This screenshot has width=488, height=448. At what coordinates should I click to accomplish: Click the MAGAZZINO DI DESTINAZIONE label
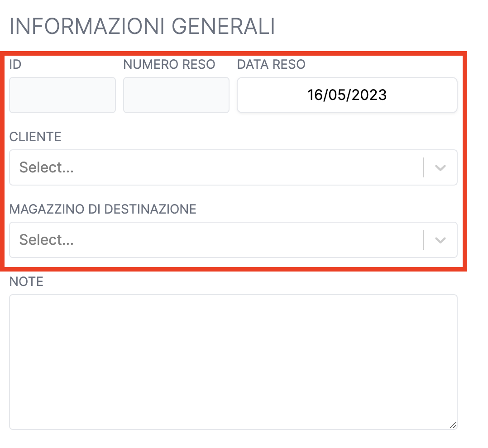pos(103,210)
